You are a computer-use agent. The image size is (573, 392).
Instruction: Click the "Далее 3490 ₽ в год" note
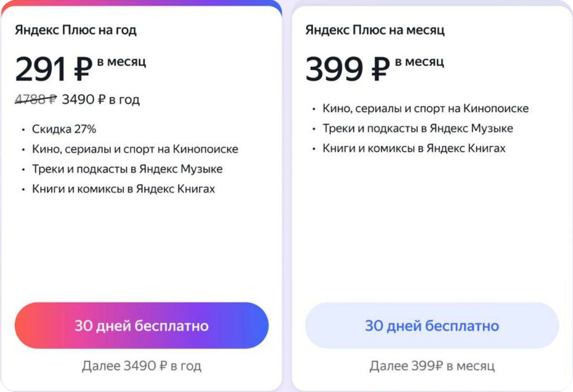(x=141, y=366)
